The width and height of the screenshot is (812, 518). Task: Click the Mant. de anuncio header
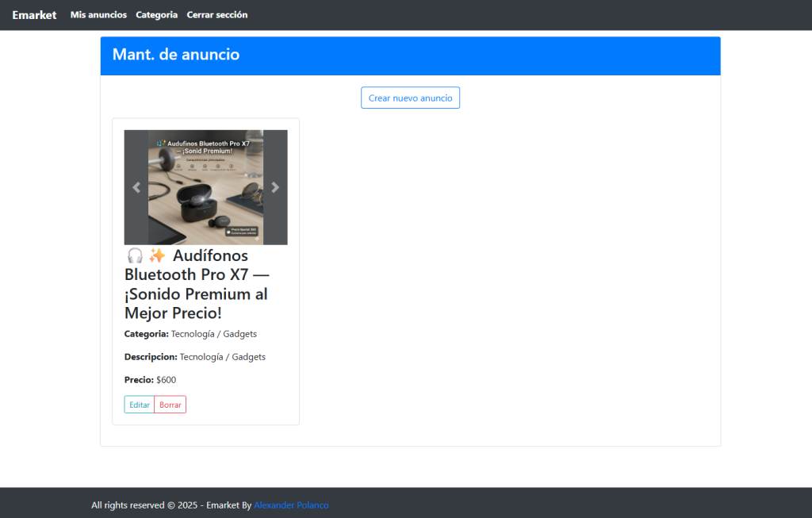click(176, 55)
